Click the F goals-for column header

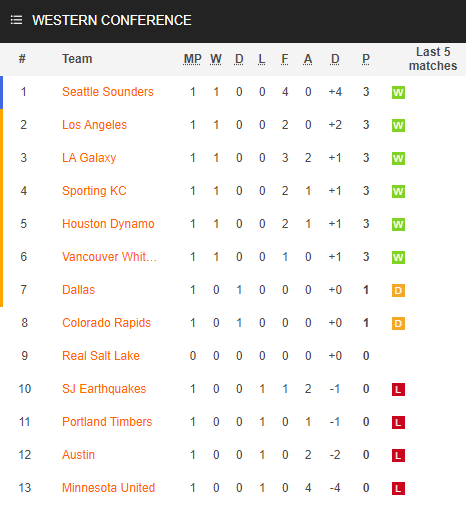284,59
